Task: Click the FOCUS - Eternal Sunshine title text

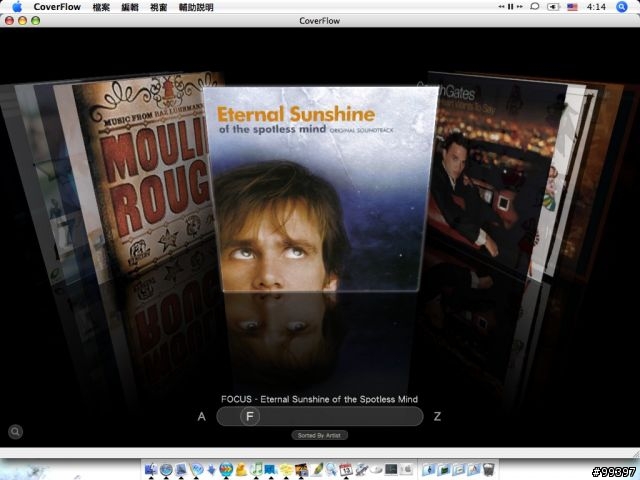Action: tap(319, 399)
